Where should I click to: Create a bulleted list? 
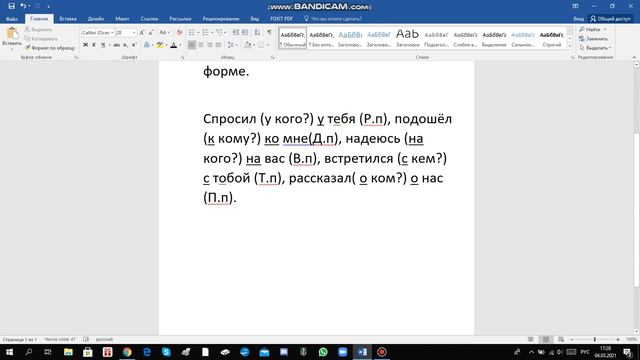coord(191,32)
